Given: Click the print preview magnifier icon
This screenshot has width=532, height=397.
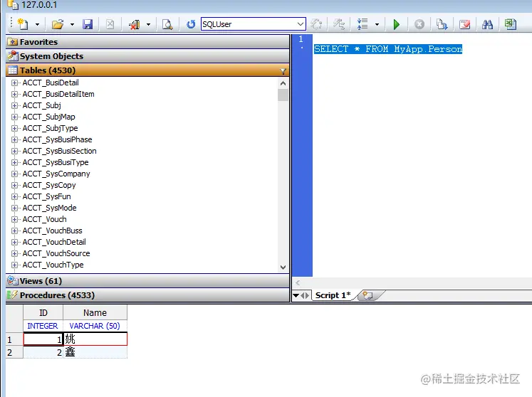Looking at the screenshot, I should tap(167, 24).
